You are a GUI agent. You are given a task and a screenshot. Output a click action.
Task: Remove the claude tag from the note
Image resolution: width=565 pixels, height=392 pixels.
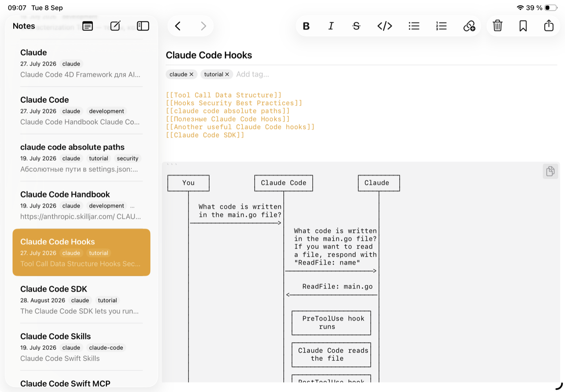tap(191, 75)
